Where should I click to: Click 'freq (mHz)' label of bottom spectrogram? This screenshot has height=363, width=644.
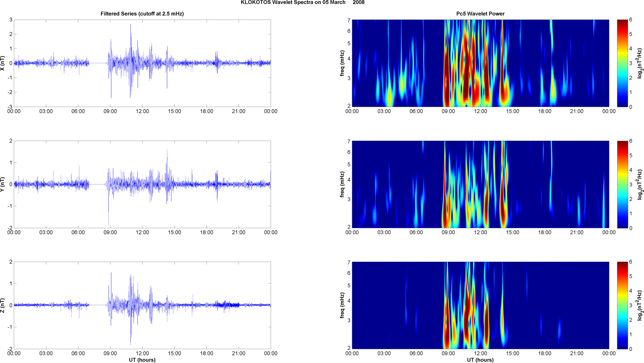(342, 305)
